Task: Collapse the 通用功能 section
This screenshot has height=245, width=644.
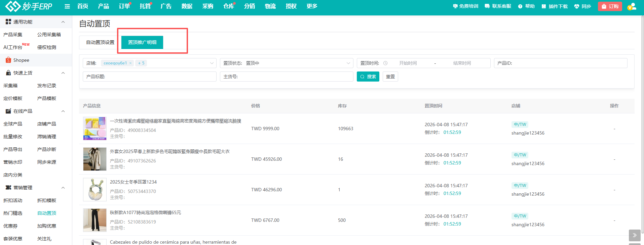Action: [x=63, y=22]
